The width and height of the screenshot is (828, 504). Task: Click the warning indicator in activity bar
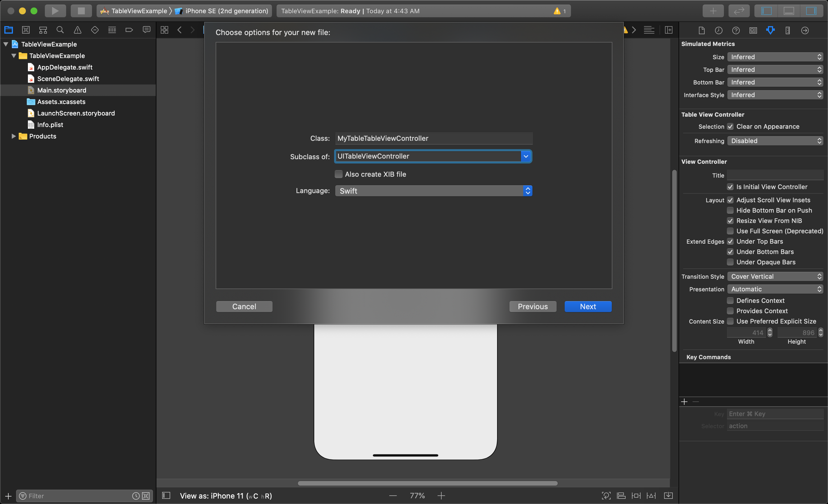(x=560, y=11)
